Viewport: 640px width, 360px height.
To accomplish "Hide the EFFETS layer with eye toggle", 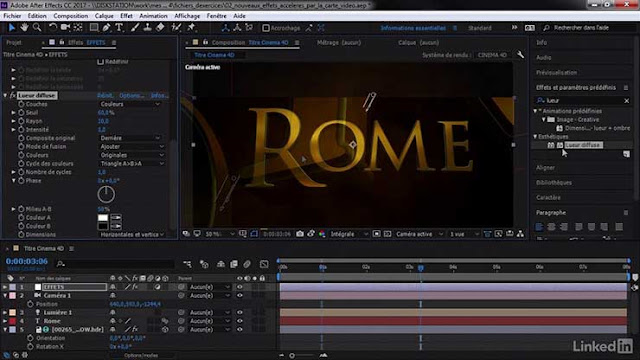I will click(240, 287).
